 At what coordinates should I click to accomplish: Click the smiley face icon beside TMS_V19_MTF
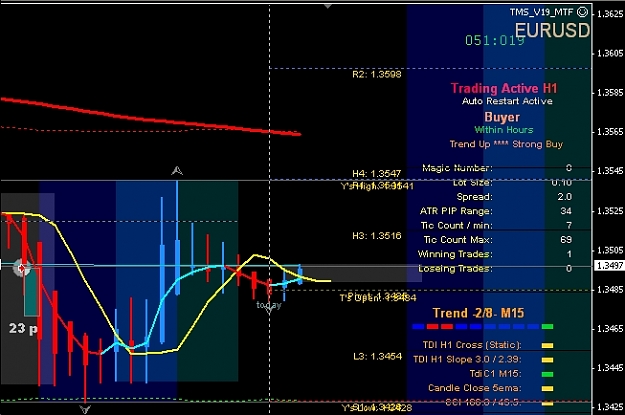click(x=582, y=12)
